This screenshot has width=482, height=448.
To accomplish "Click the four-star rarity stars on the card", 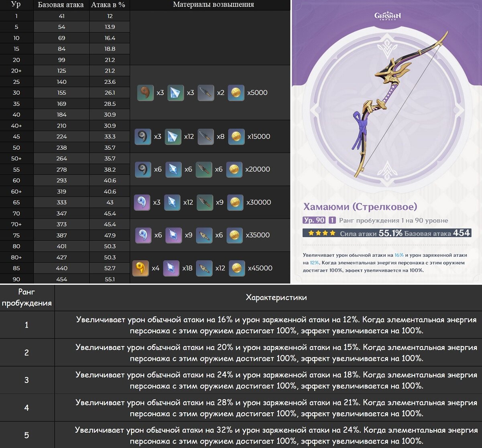I will pyautogui.click(x=321, y=233).
